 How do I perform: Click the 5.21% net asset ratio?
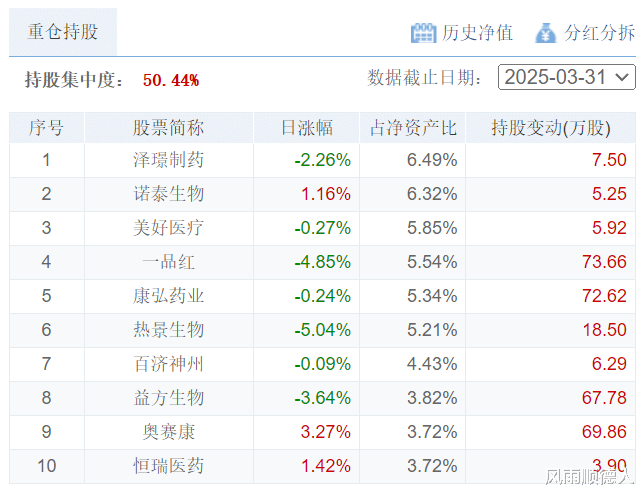[432, 330]
